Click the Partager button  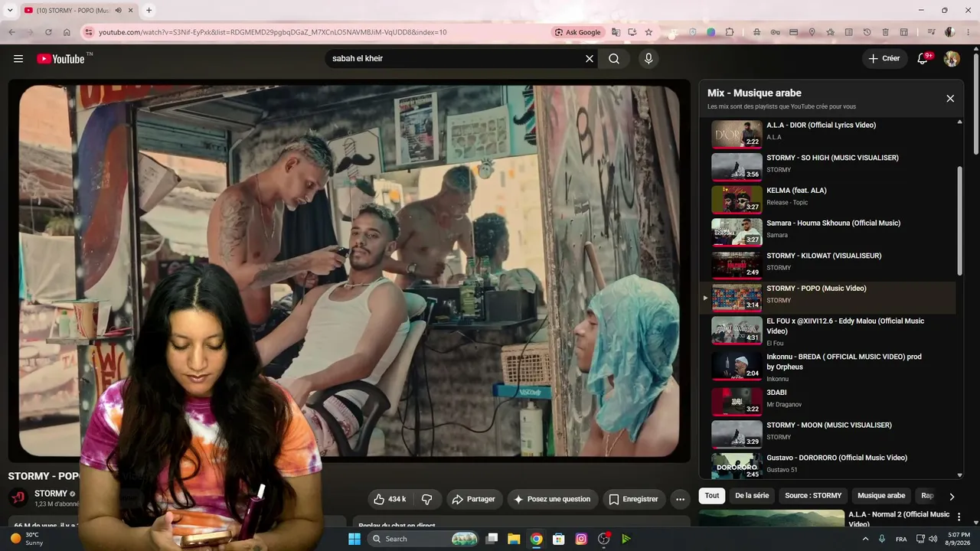click(x=475, y=499)
